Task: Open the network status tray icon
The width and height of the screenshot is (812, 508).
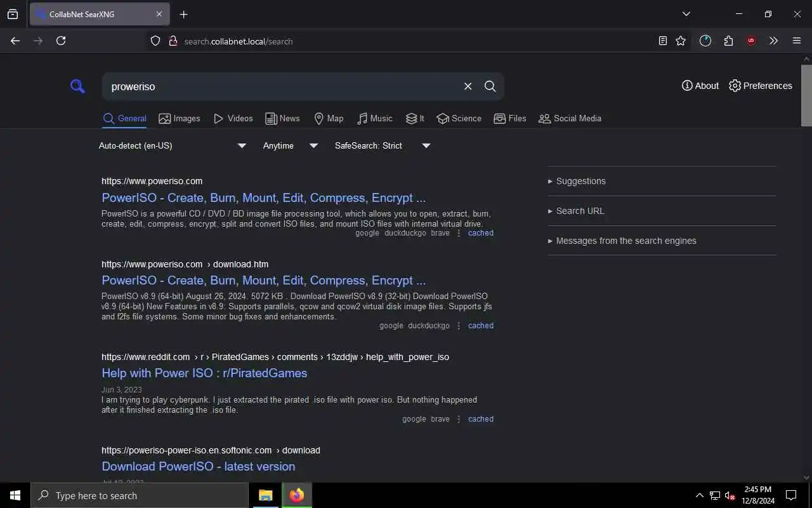Action: pos(715,495)
